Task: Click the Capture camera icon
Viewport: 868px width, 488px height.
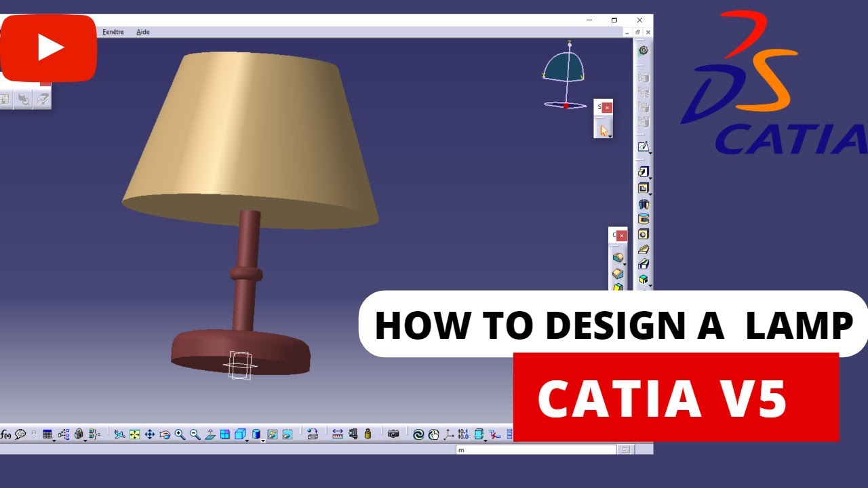Action: click(x=393, y=434)
